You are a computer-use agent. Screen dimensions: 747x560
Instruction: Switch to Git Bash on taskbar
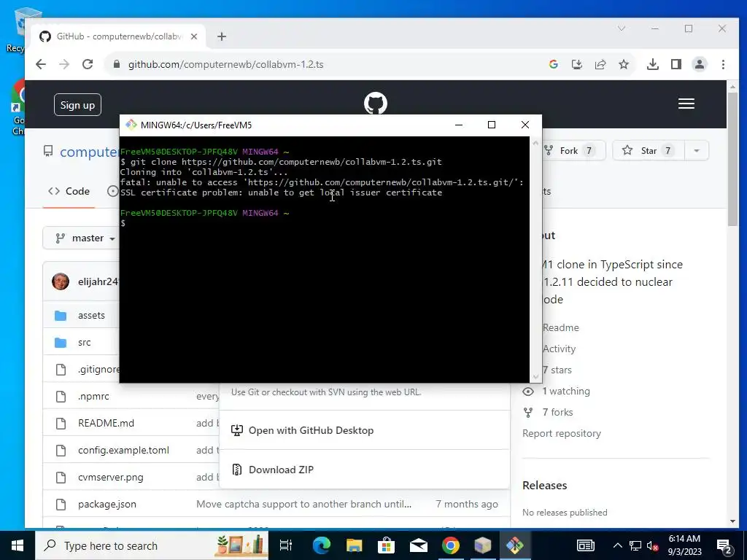pyautogui.click(x=514, y=545)
